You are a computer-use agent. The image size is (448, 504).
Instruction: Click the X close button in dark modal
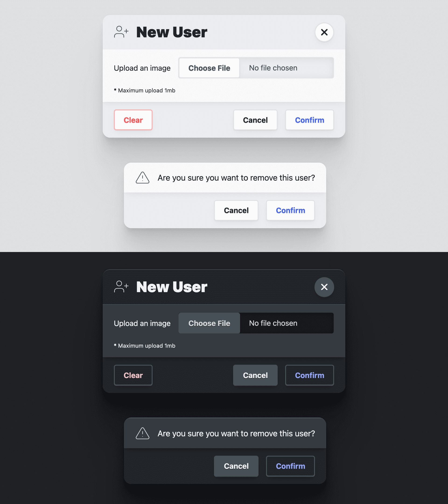[324, 287]
